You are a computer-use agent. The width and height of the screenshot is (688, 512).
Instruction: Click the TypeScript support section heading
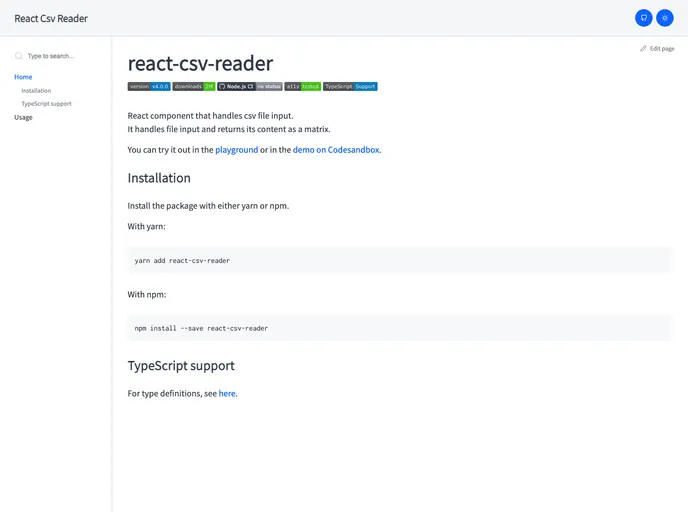(181, 366)
